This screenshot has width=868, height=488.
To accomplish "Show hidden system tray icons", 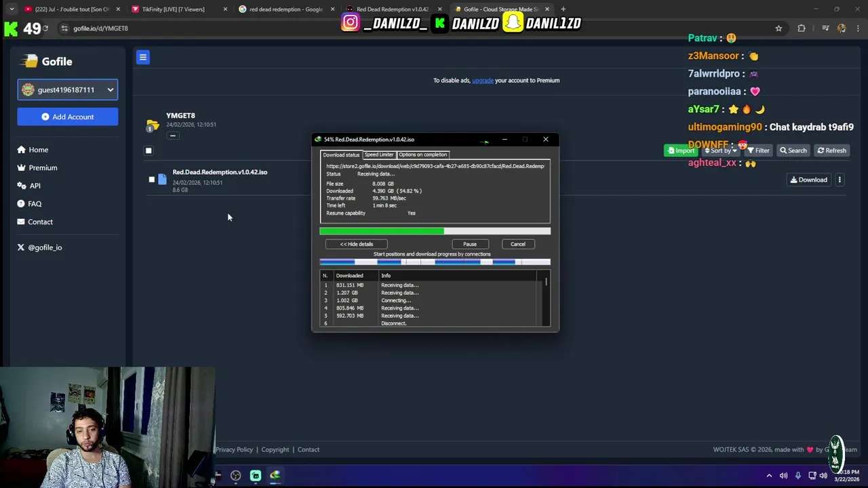I will point(769,476).
